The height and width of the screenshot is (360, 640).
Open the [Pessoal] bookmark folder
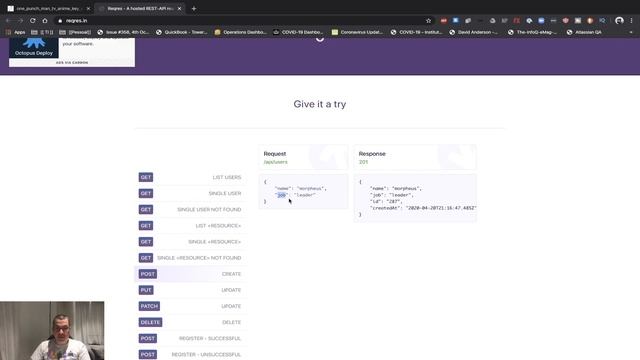tap(75, 32)
